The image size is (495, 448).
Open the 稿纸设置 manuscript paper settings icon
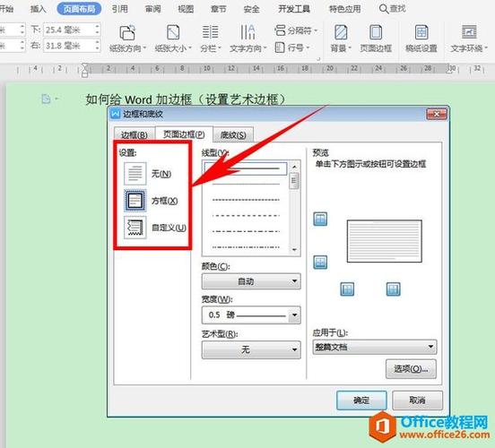coord(421,39)
